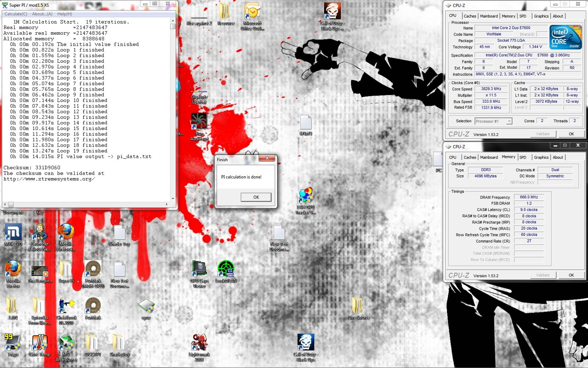Switch to CPU tab in lower CPU-Z
This screenshot has height=368, width=588.
tap(452, 158)
